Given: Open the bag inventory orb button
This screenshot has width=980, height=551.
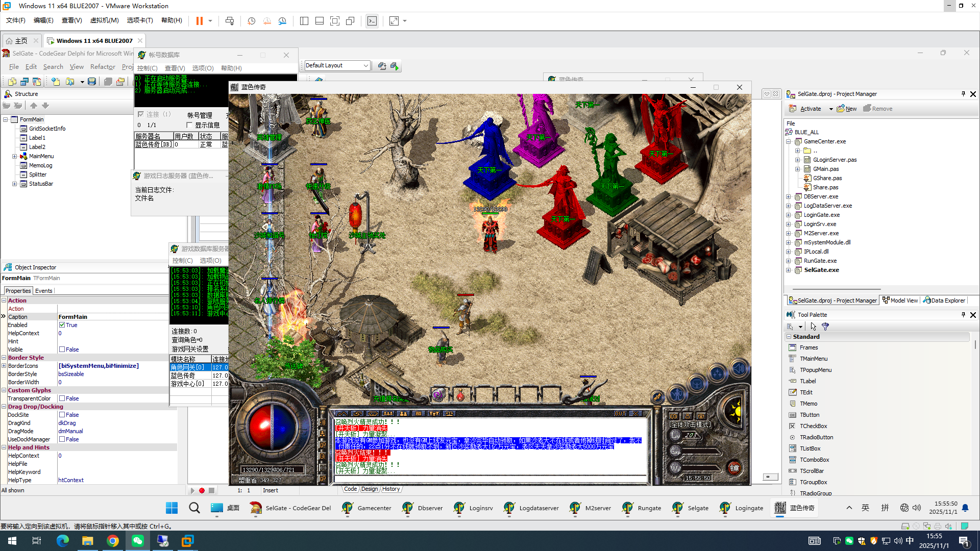Looking at the screenshot, I should 697,384.
